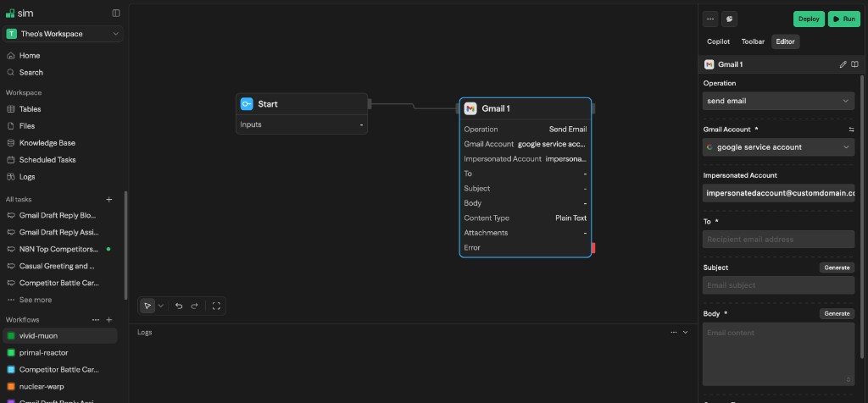Viewport: 868px width, 403px height.
Task: Generate the Subject with AI
Action: 837,268
